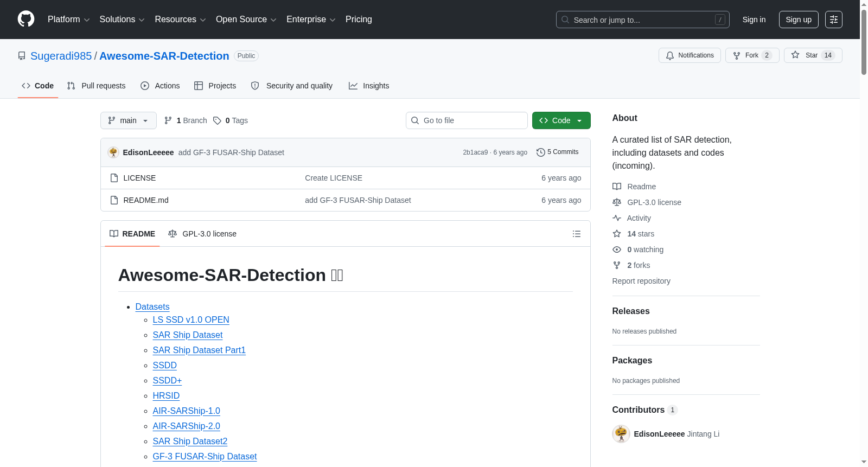Open the command palette icon button
This screenshot has width=868, height=467.
point(833,20)
